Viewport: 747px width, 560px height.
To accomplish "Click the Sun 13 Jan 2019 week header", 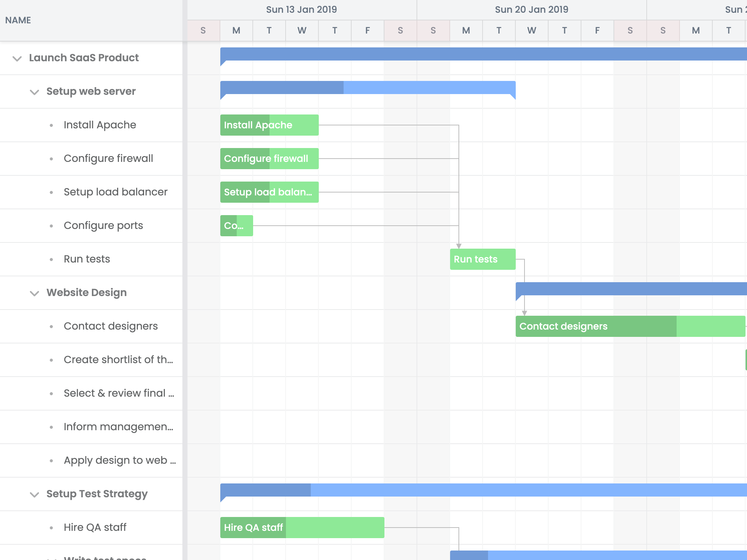I will tap(302, 10).
